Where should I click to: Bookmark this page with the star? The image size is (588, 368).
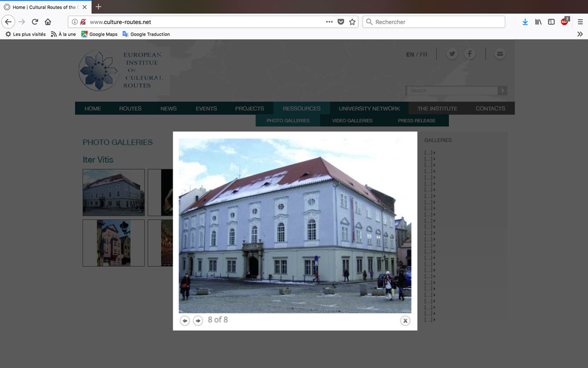[352, 22]
